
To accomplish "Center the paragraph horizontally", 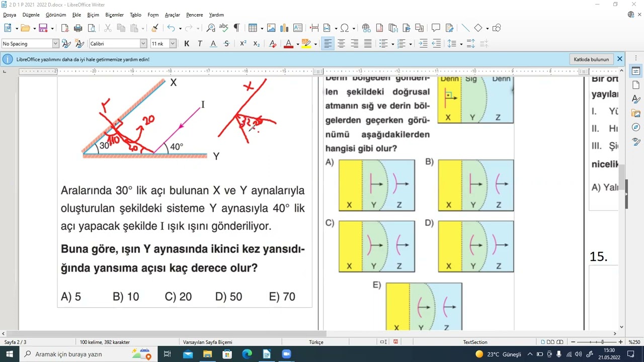I will (x=341, y=44).
